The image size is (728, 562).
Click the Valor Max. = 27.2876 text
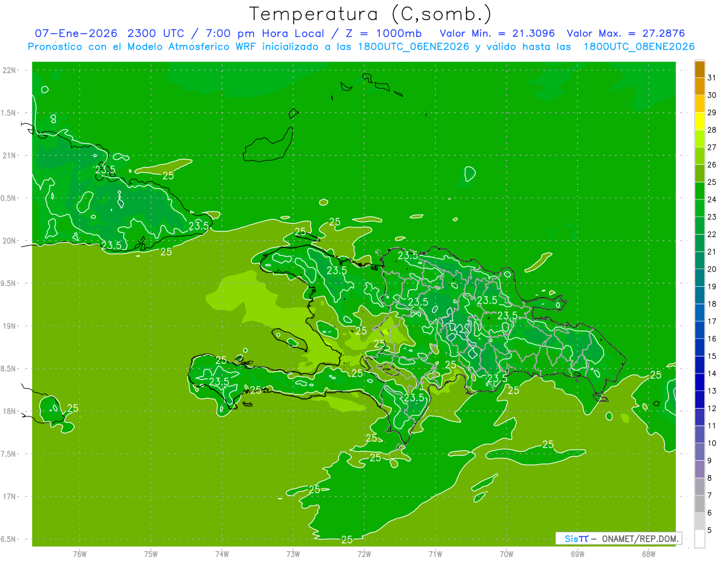point(625,33)
